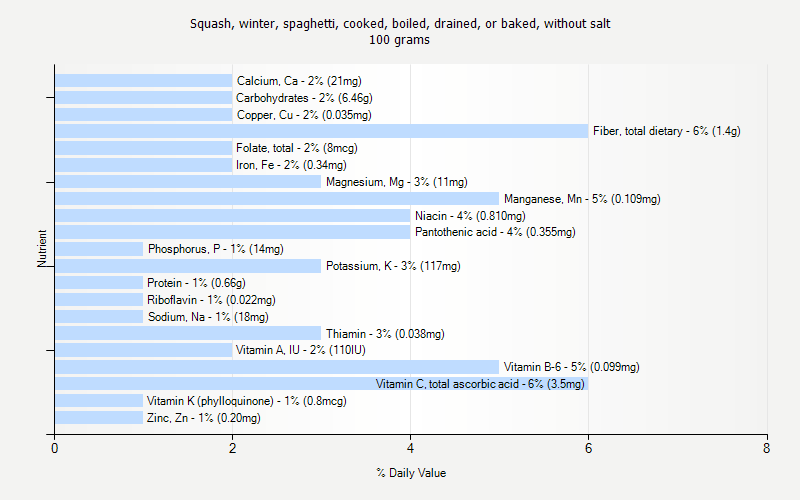Image resolution: width=800 pixels, height=500 pixels.
Task: Click the Fiber bar in the chart
Action: pyautogui.click(x=321, y=131)
